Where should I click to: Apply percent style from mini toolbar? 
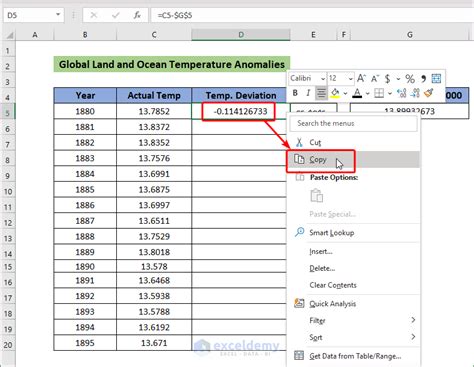click(410, 79)
